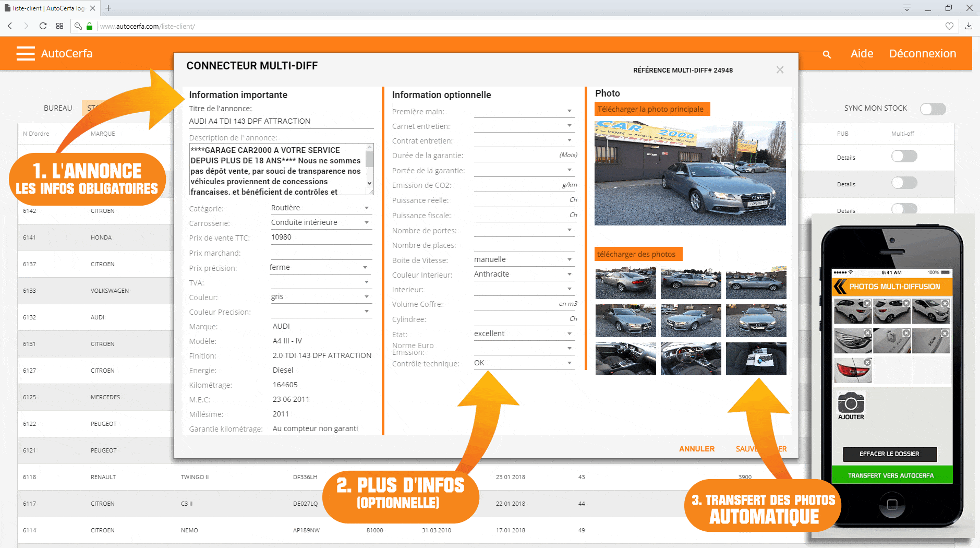Open the browser downloads icon
Image resolution: width=980 pixels, height=548 pixels.
click(969, 26)
